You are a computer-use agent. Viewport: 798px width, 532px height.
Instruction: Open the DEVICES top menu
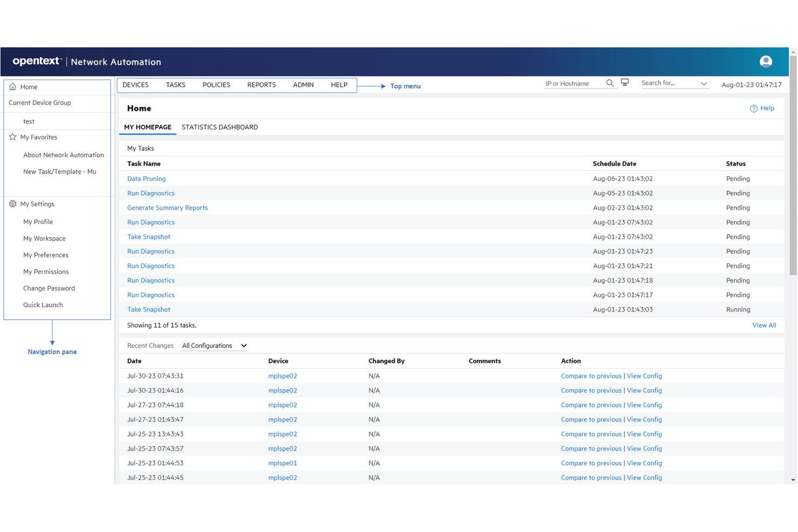click(x=135, y=85)
